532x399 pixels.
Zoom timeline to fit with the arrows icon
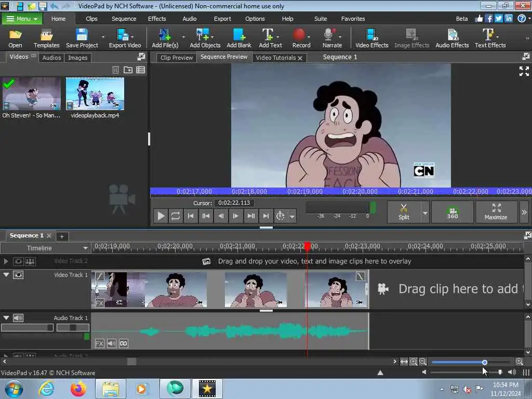404,362
